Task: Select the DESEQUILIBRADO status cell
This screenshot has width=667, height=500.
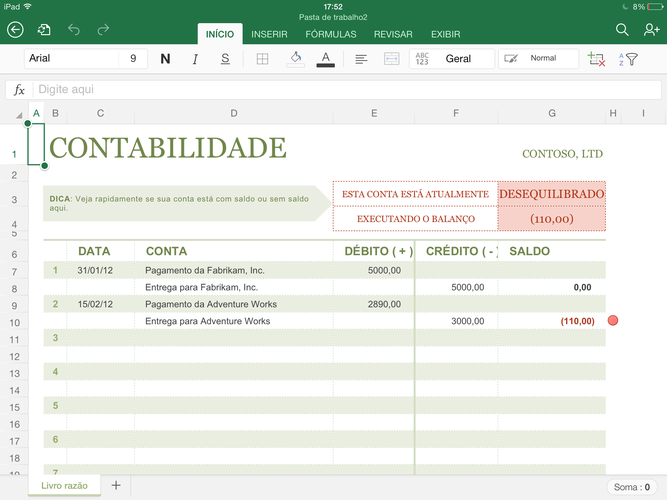Action: 552,194
